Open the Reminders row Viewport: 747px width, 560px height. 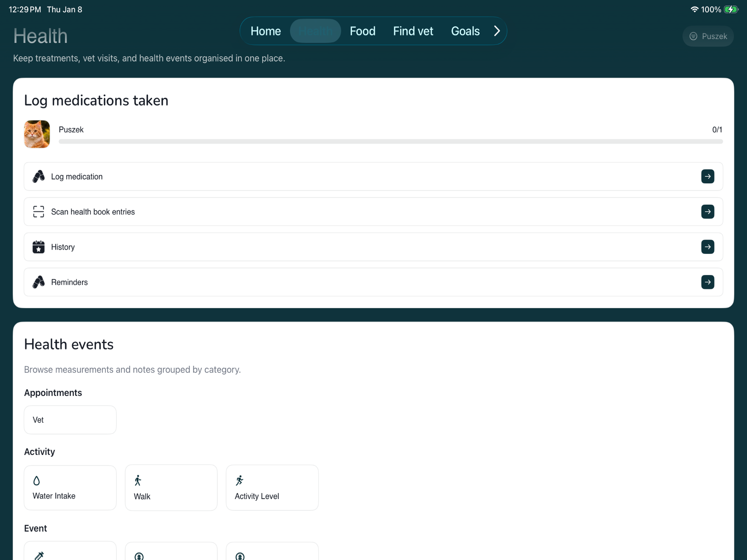373,282
